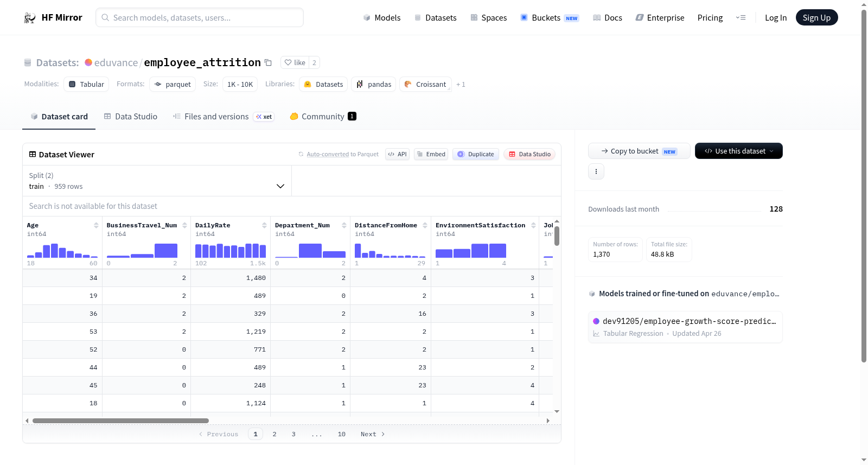Switch to the Dataset card tab
868x465 pixels.
click(59, 117)
